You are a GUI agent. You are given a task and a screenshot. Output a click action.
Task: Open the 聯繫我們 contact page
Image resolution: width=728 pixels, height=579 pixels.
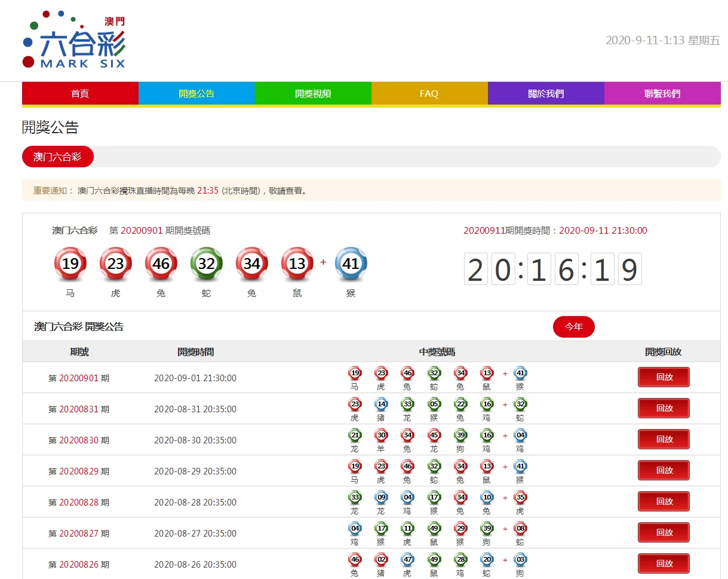point(662,94)
